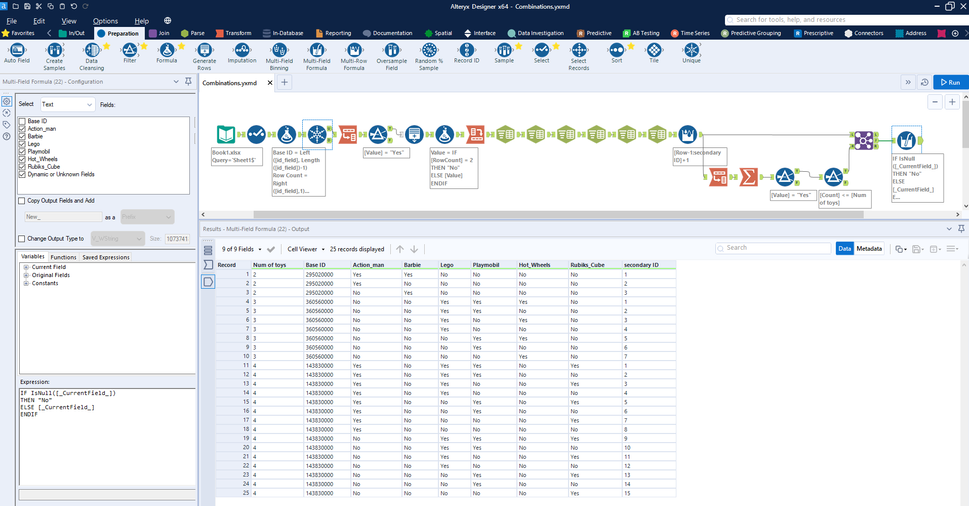Screen dimensions: 969x506
Task: Click the Summarize tool on the canvas
Action: click(747, 177)
